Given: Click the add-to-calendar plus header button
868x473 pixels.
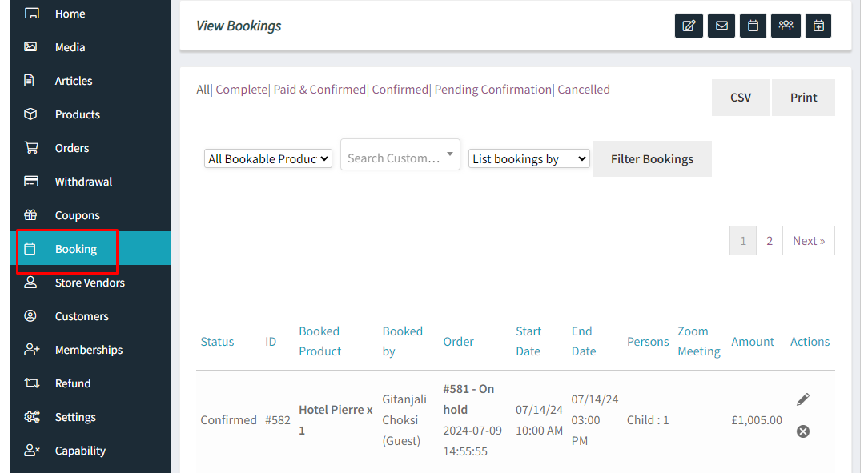Looking at the screenshot, I should (x=818, y=26).
